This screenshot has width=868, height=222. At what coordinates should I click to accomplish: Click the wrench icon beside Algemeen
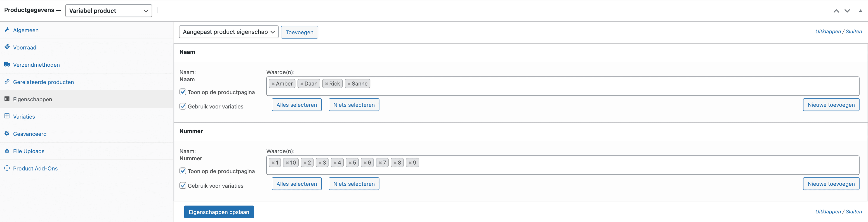tap(7, 30)
